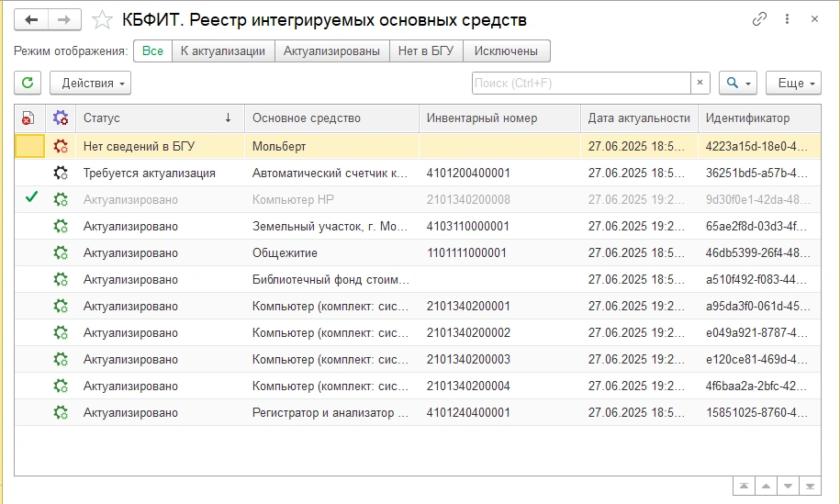The height and width of the screenshot is (504, 840).
Task: Click the Дата актуальности column header
Action: (639, 118)
